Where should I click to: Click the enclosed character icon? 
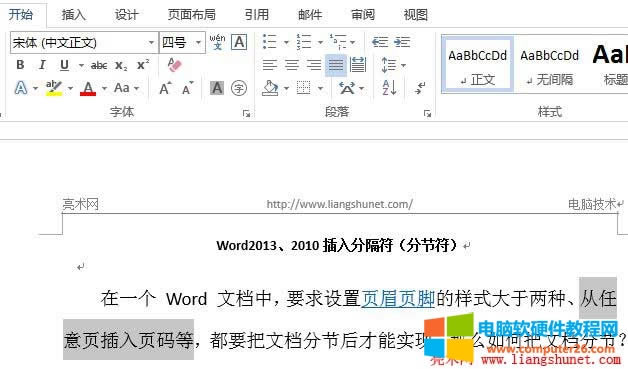point(239,88)
